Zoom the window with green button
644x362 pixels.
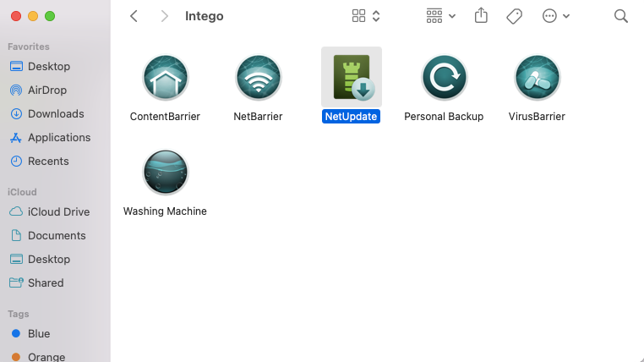point(50,16)
